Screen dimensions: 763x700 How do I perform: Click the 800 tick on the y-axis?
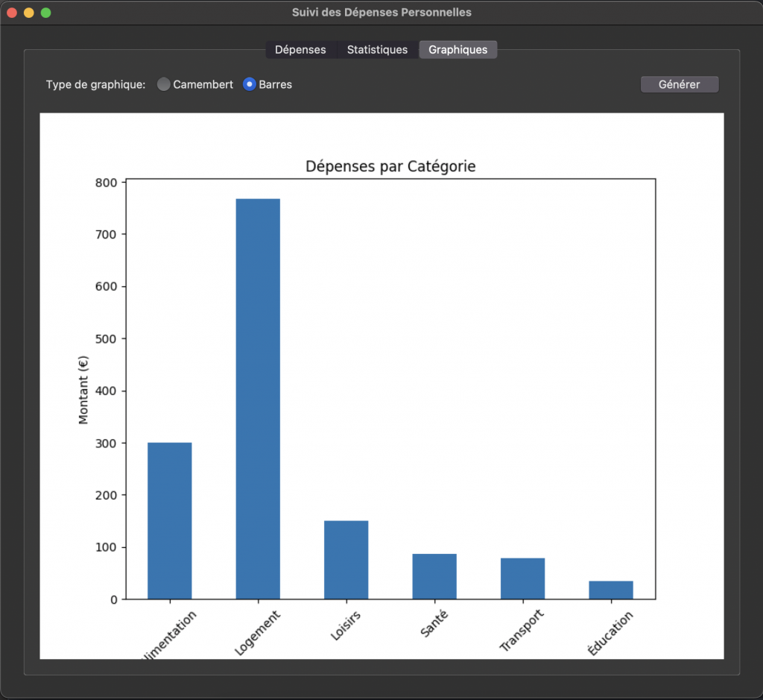107,183
